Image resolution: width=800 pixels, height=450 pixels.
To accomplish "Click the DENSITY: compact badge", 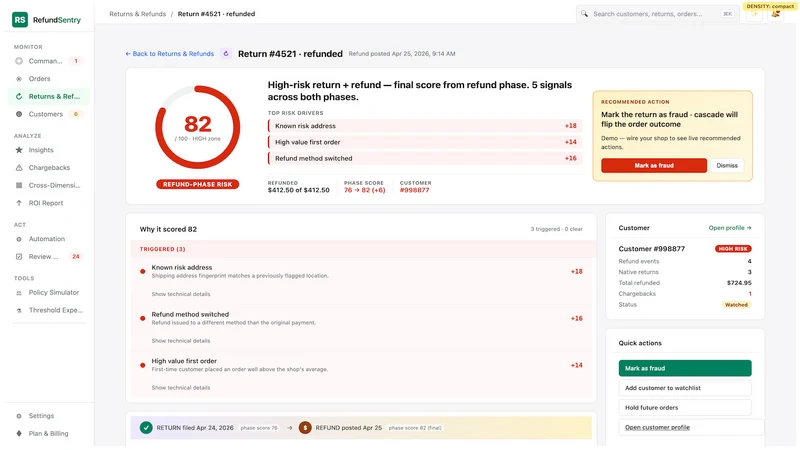I will [770, 6].
